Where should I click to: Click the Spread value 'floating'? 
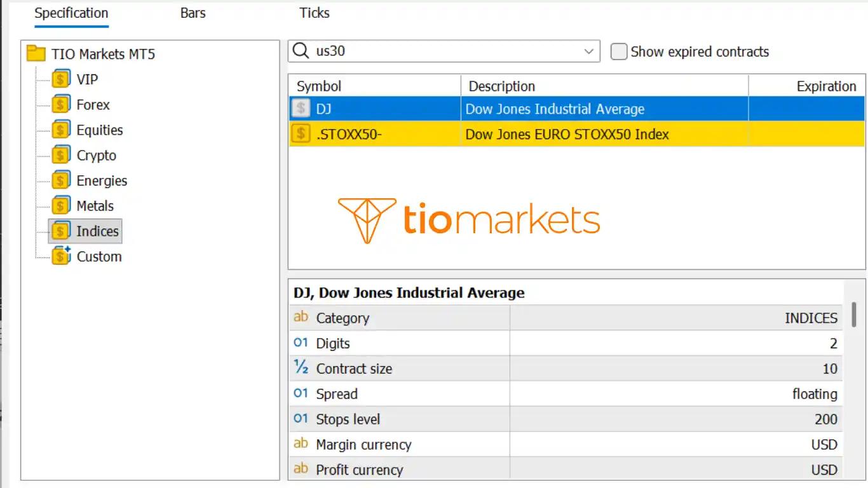pyautogui.click(x=815, y=394)
